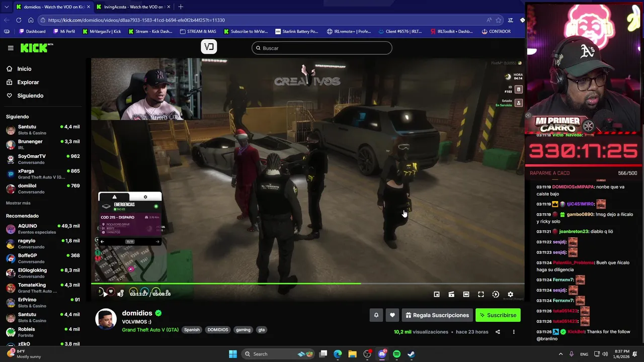This screenshot has width=644, height=362.
Task: Open the CONTADOR bookmark
Action: [x=496, y=31]
